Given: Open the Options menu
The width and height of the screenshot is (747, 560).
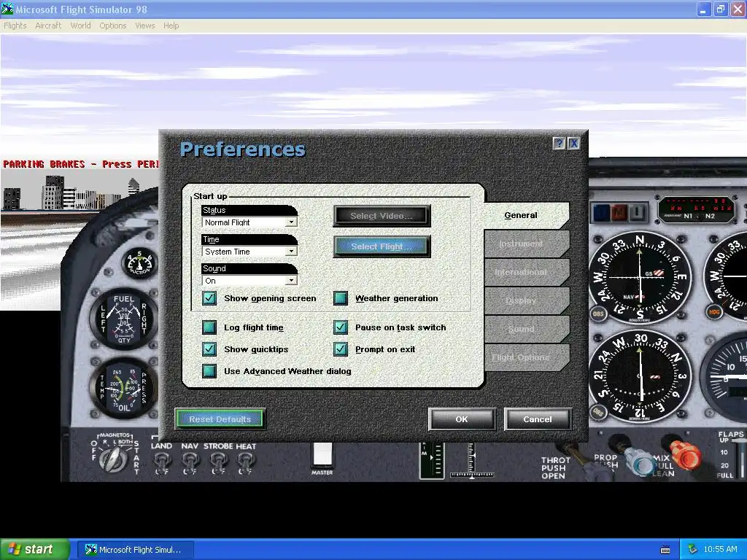Looking at the screenshot, I should pos(113,26).
